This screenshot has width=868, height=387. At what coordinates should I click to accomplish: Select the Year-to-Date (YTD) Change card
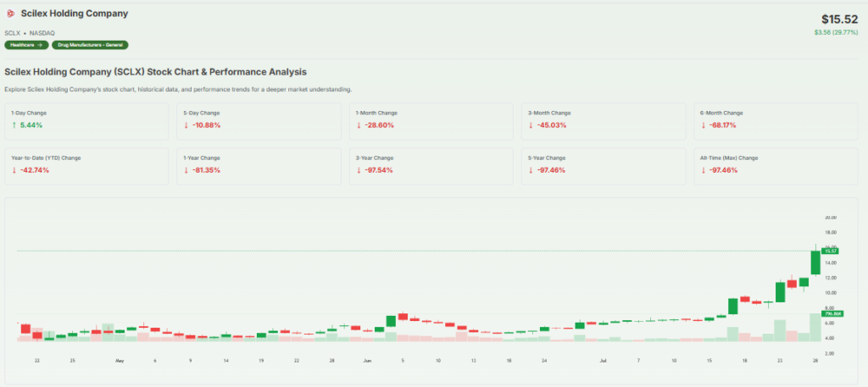point(86,166)
